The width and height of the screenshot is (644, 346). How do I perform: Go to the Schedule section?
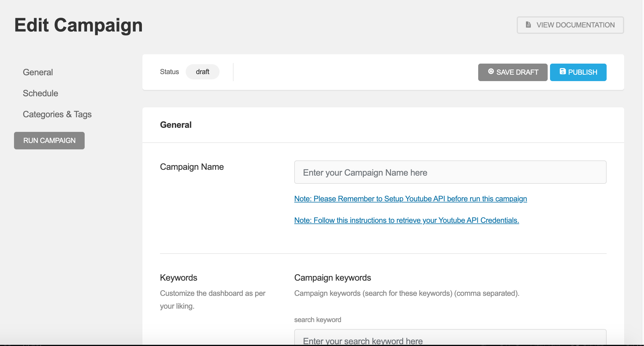click(40, 93)
